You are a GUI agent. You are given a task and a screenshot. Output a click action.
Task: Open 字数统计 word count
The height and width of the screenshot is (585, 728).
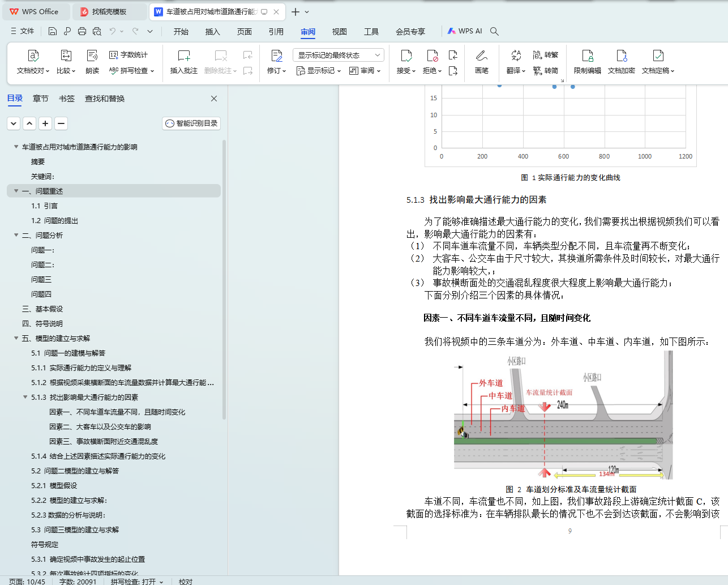point(129,55)
